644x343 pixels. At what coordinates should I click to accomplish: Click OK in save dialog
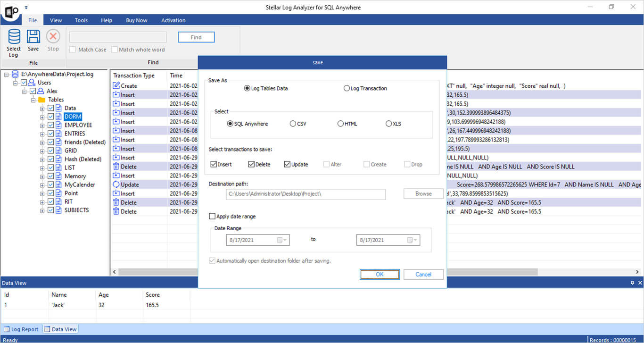click(380, 274)
